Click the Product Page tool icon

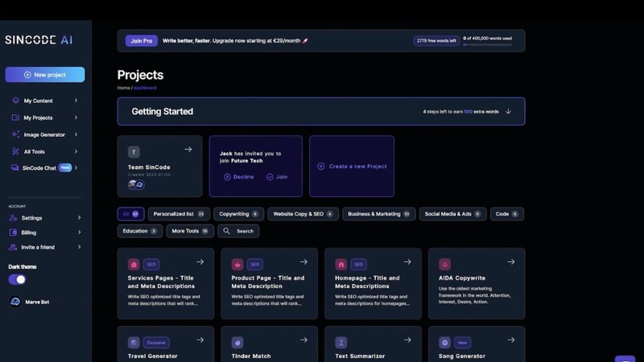[237, 265]
